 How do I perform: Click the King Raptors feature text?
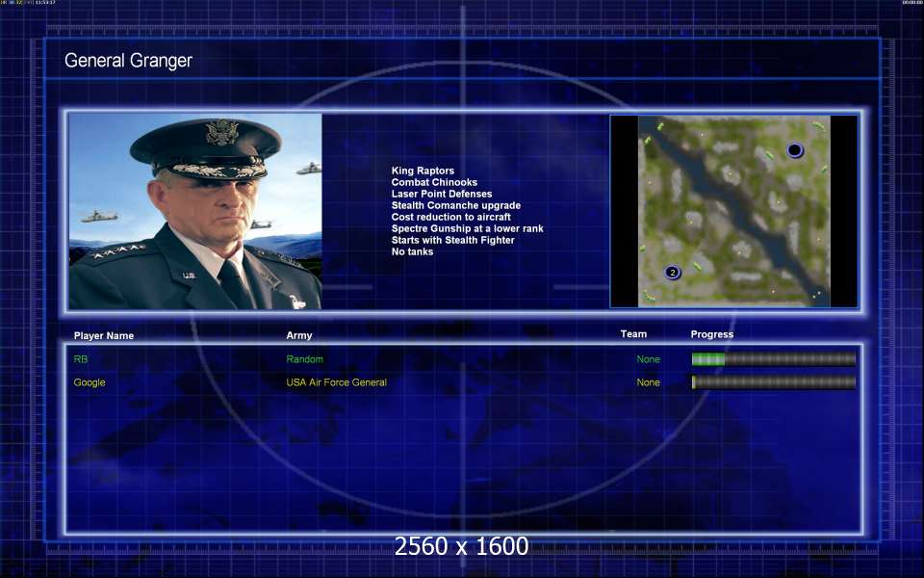tap(423, 171)
